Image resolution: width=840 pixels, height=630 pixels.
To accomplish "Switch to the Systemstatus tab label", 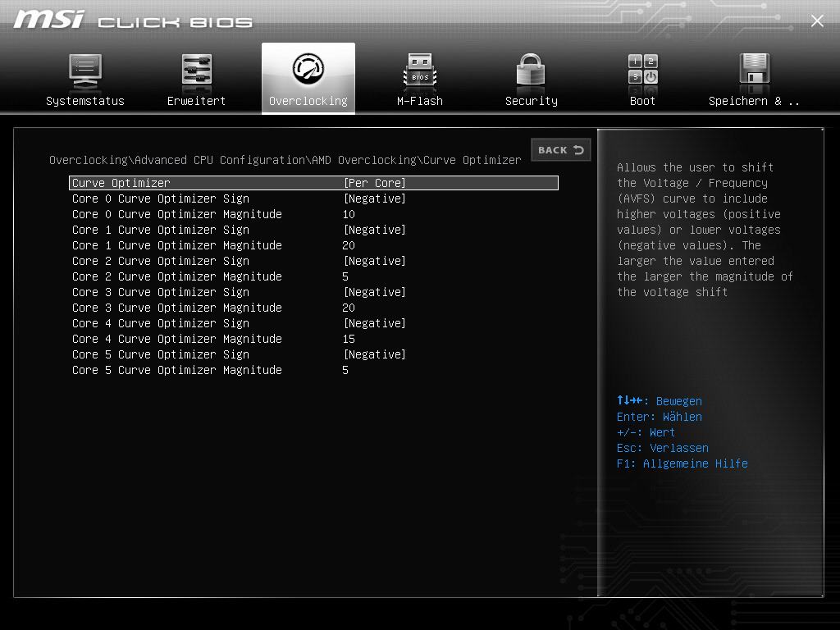I will (x=85, y=101).
